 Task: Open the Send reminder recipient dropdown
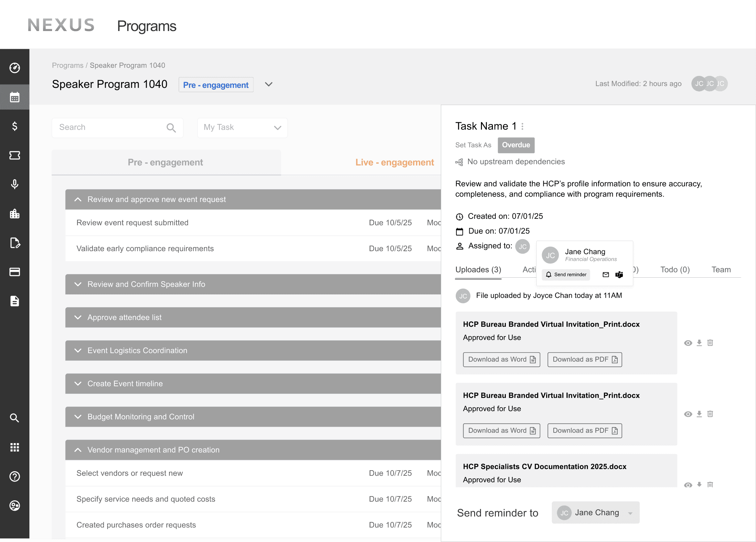595,513
